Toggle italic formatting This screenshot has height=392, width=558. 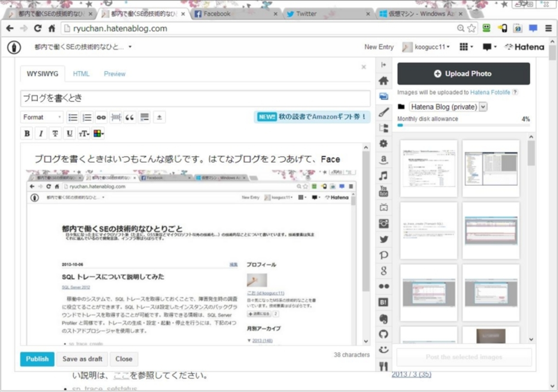tap(41, 134)
